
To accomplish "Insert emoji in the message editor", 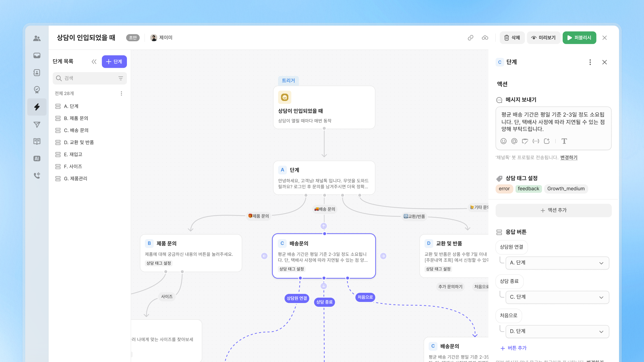I will point(503,141).
